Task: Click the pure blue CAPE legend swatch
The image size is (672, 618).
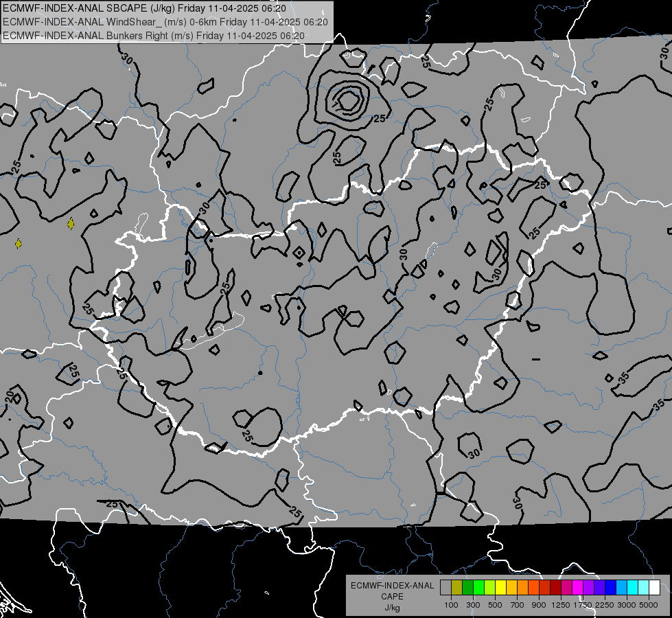Action: 611,588
